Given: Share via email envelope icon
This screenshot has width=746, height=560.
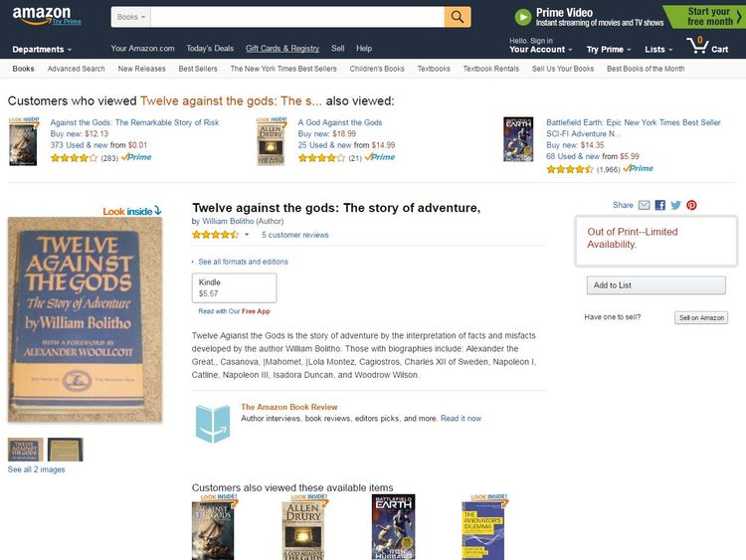Looking at the screenshot, I should pyautogui.click(x=644, y=205).
